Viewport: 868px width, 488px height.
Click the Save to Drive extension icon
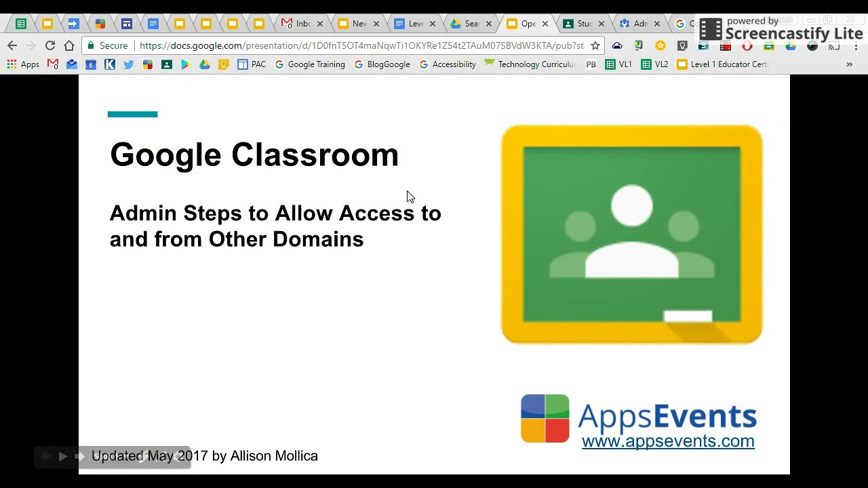tap(791, 45)
